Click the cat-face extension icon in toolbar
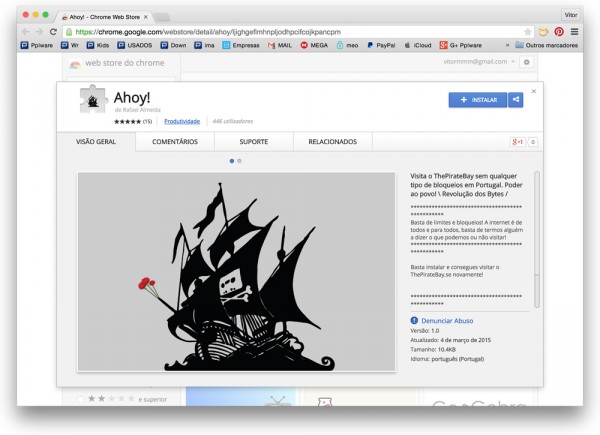600x435 pixels. click(543, 32)
